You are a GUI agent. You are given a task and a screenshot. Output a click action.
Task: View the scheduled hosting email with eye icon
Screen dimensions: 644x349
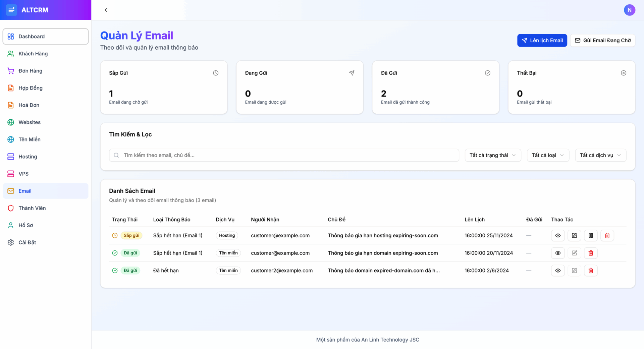tap(558, 235)
